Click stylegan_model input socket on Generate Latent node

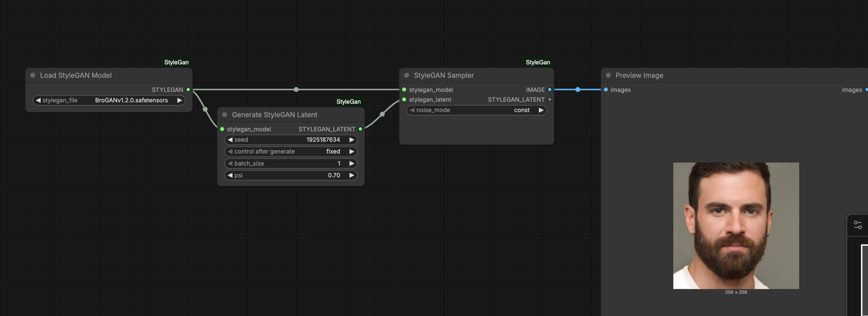tap(222, 129)
